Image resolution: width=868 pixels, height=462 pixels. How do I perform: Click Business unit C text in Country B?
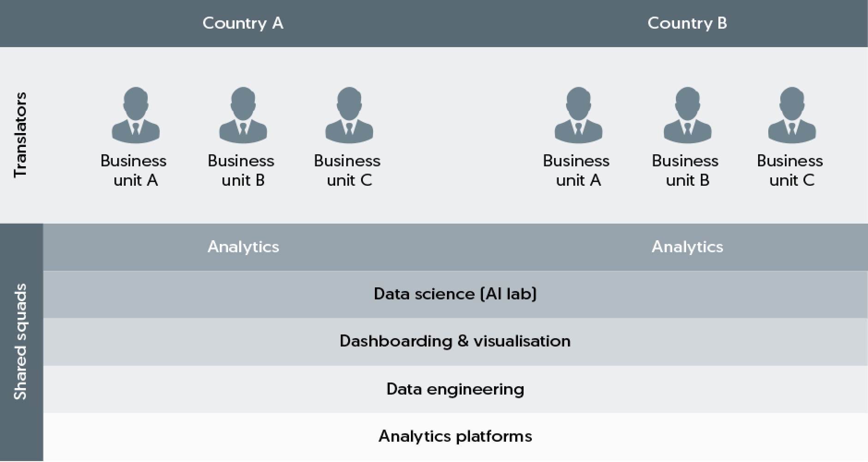coord(790,170)
